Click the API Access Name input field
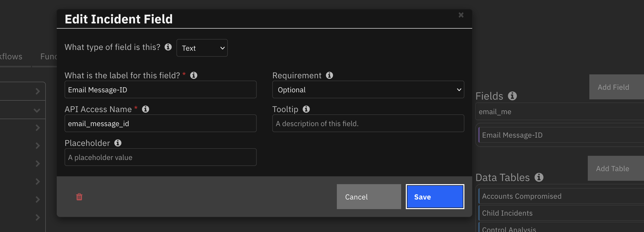 coord(160,123)
